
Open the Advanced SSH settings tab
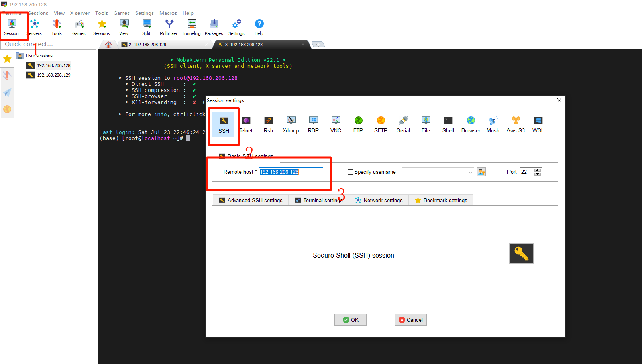pyautogui.click(x=251, y=200)
